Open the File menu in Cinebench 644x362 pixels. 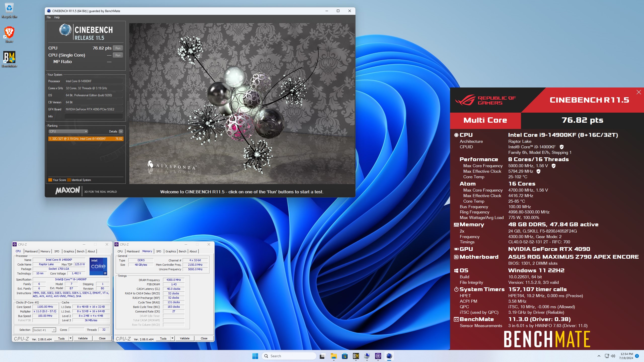[49, 17]
